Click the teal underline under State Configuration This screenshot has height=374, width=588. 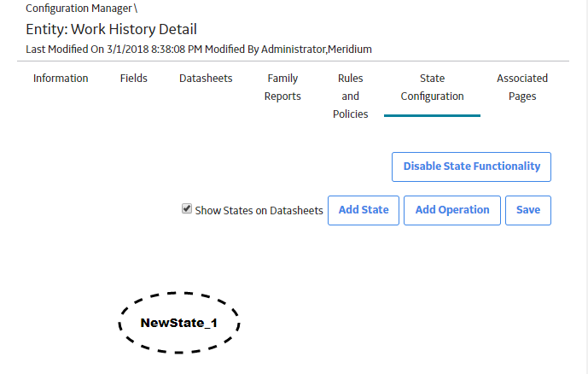point(432,115)
